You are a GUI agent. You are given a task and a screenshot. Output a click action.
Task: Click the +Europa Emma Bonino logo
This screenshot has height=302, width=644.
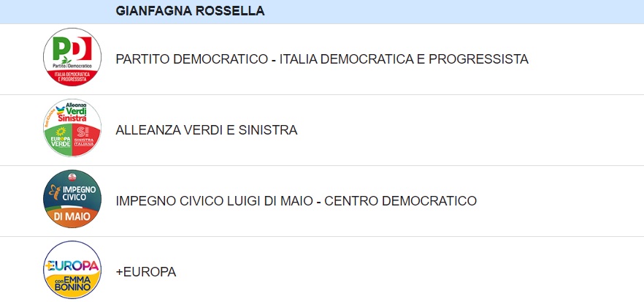tap(72, 270)
